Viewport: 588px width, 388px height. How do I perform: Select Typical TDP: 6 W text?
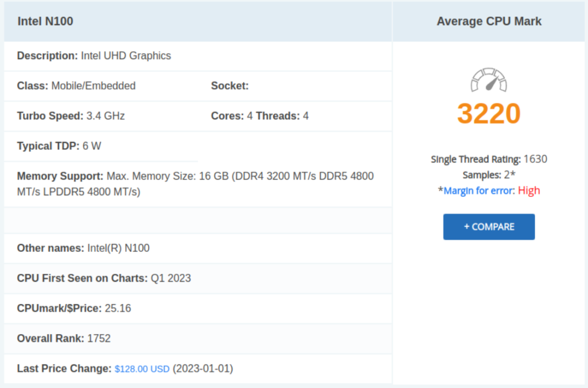[59, 146]
